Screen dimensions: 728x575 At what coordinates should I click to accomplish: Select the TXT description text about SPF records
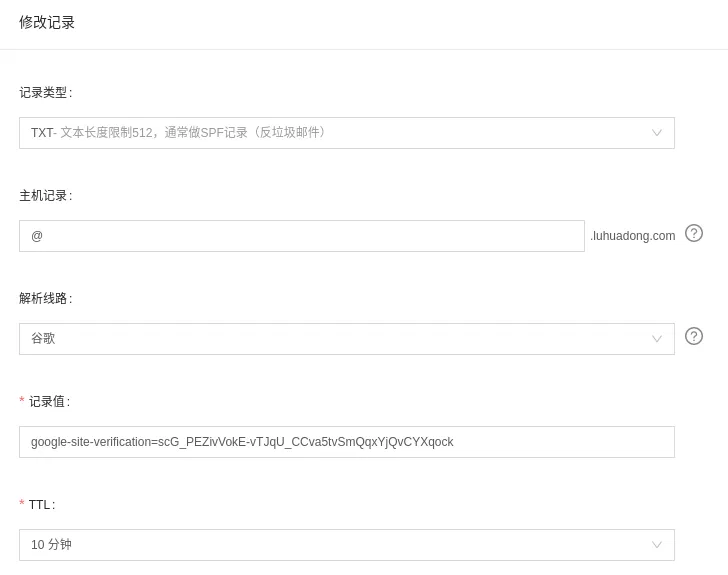[195, 133]
